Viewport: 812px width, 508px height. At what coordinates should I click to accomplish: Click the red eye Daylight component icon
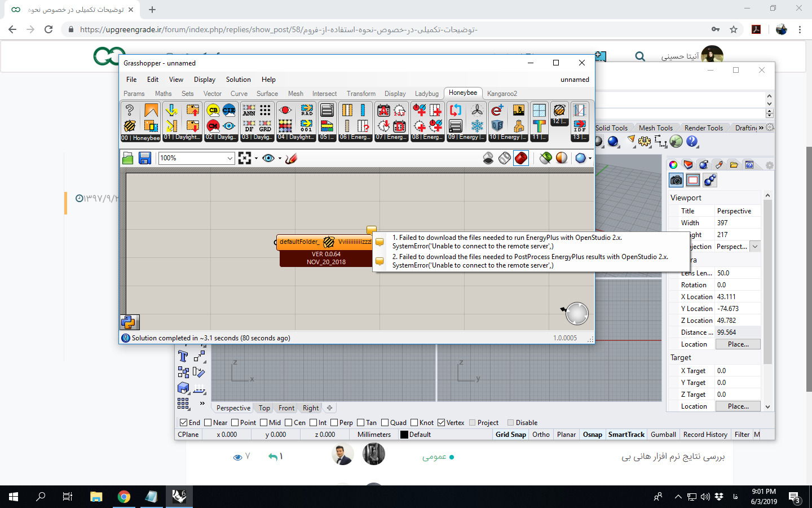[285, 110]
